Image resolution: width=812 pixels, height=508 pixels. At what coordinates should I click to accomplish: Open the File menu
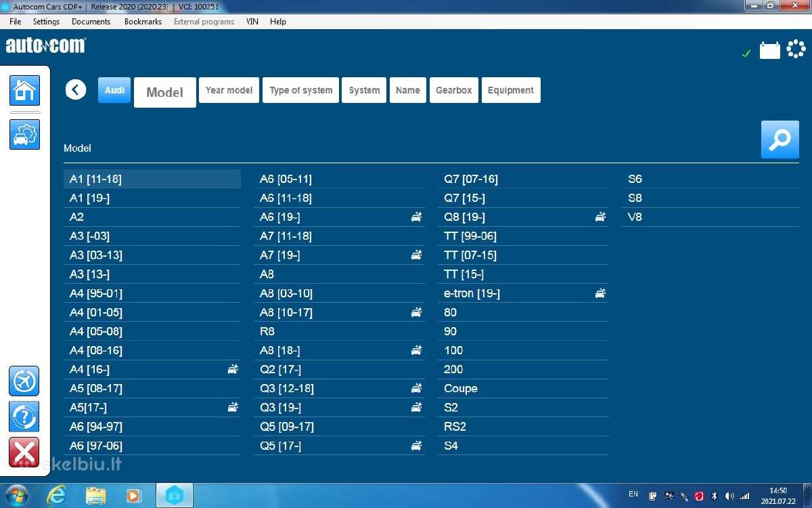[x=15, y=22]
